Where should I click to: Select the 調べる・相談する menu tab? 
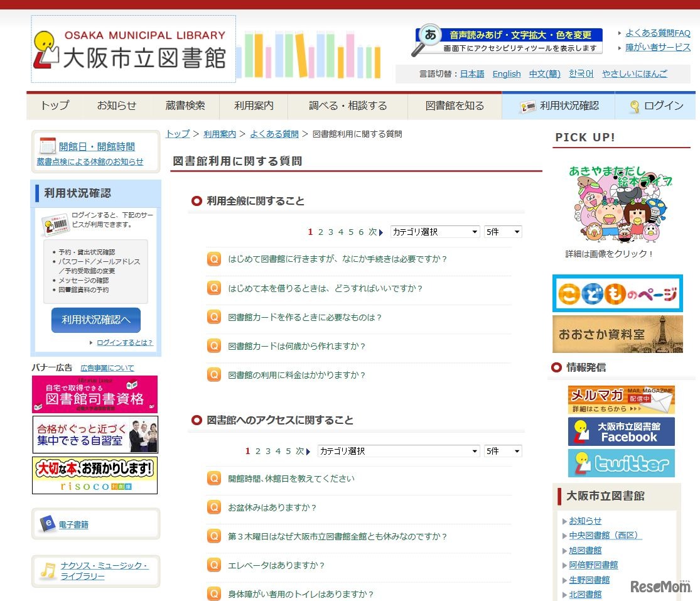point(348,106)
